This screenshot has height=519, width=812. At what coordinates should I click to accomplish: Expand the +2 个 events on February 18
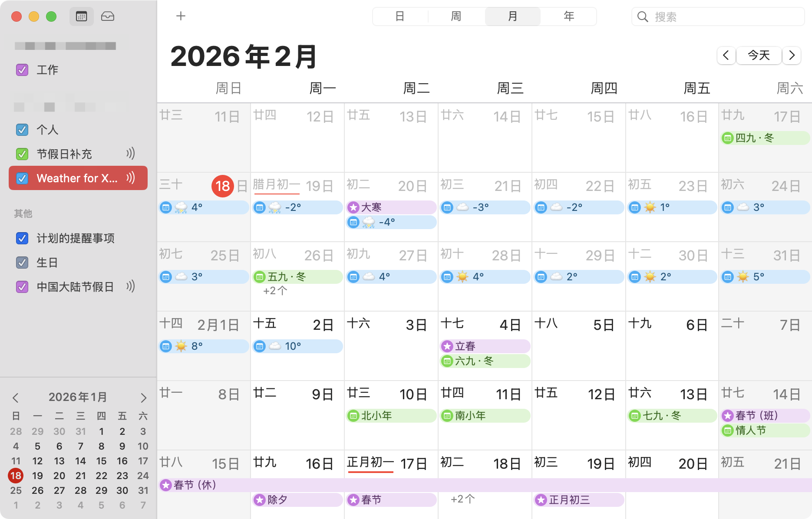pos(462,499)
